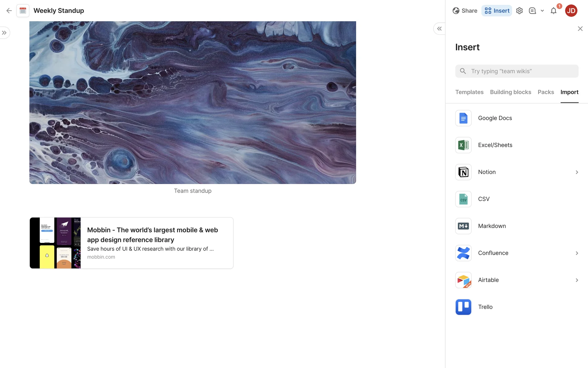Viewport: 588px width, 368px height.
Task: Click the calendar doc icon beside title
Action: point(23,11)
